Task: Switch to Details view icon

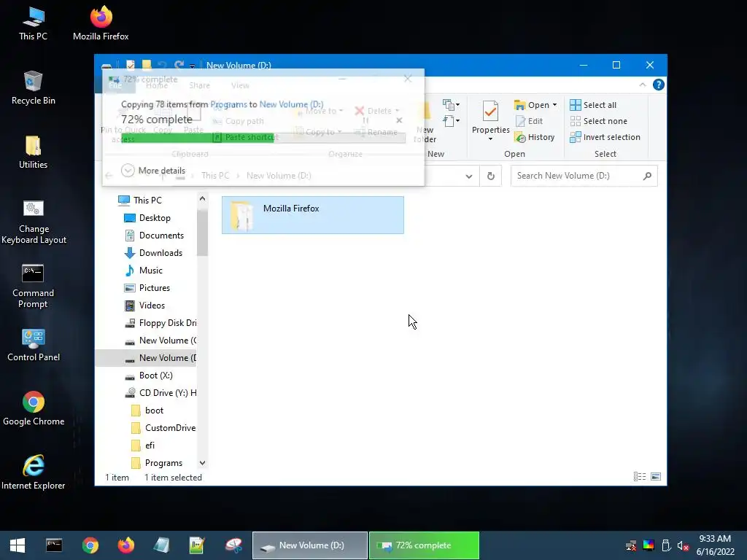Action: (639, 477)
